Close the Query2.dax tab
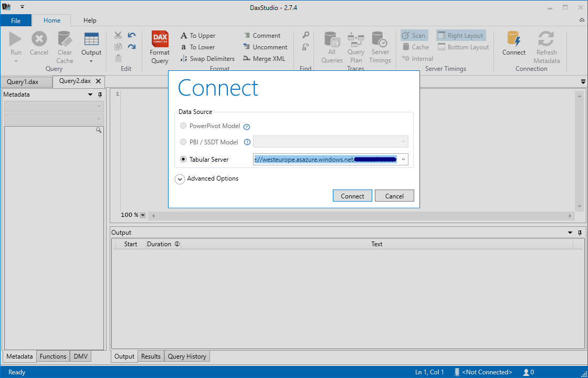588x378 pixels. (x=98, y=81)
